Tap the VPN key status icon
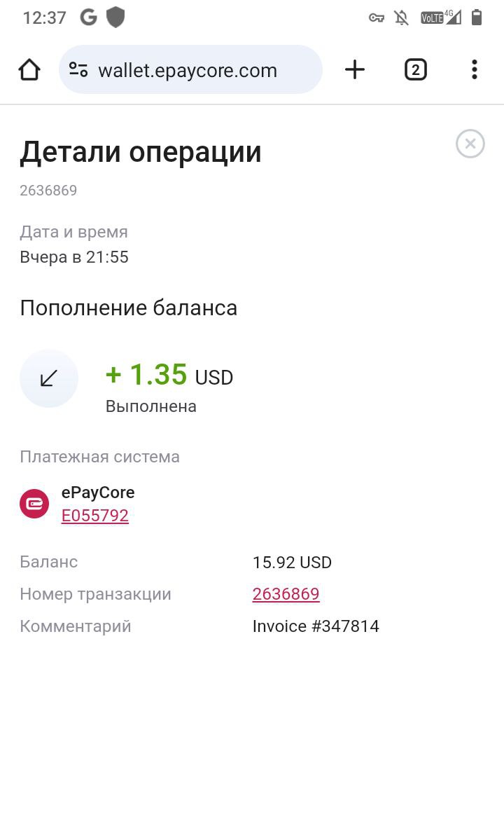Image resolution: width=504 pixels, height=819 pixels. pos(376,18)
